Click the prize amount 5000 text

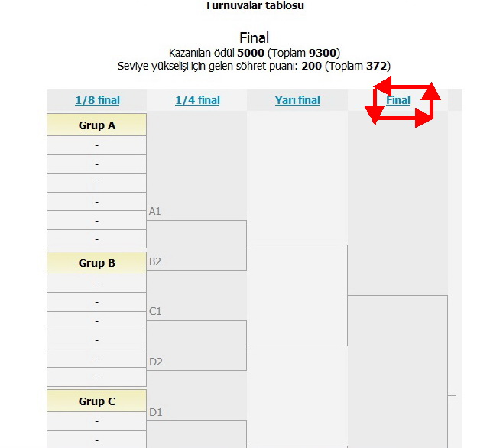tap(251, 53)
